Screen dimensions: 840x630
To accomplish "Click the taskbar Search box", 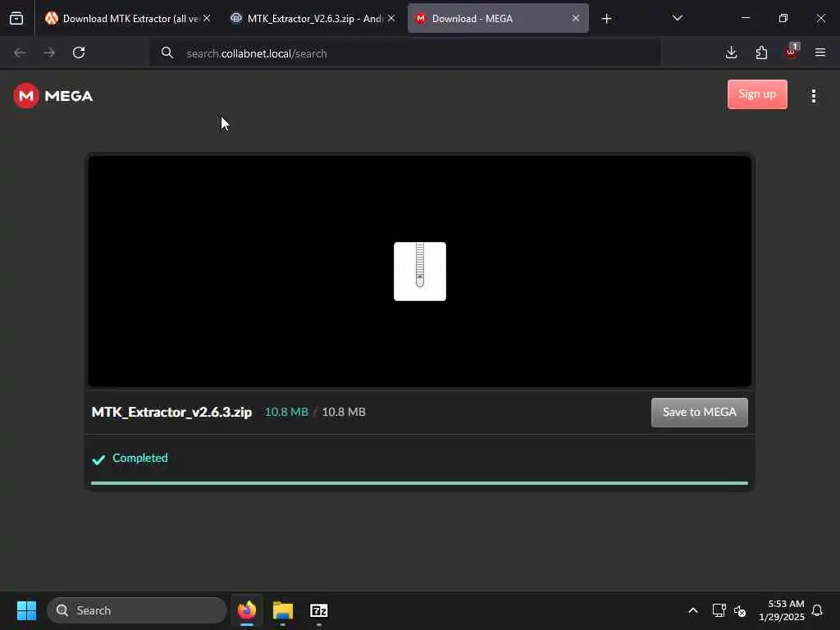I will [137, 610].
